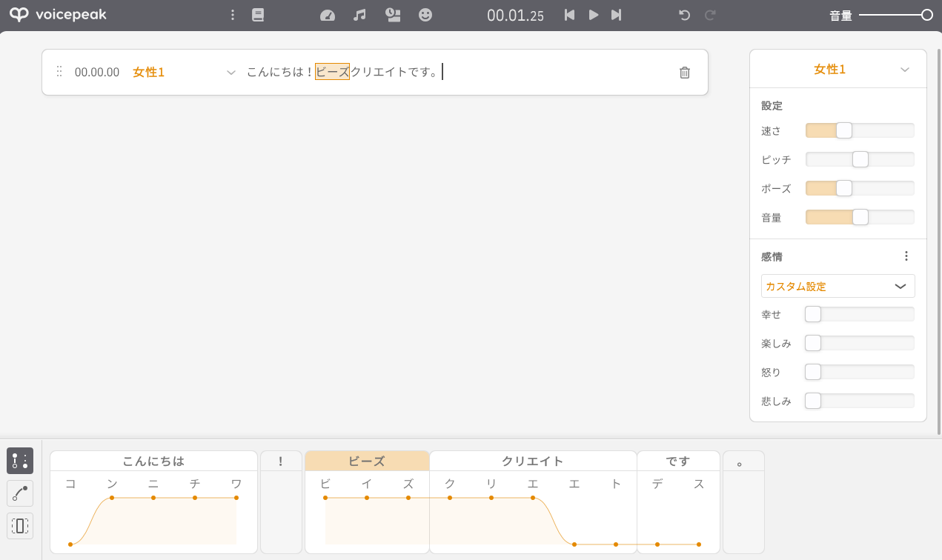Open the カスタム設定 dropdown
The width and height of the screenshot is (942, 560).
837,286
